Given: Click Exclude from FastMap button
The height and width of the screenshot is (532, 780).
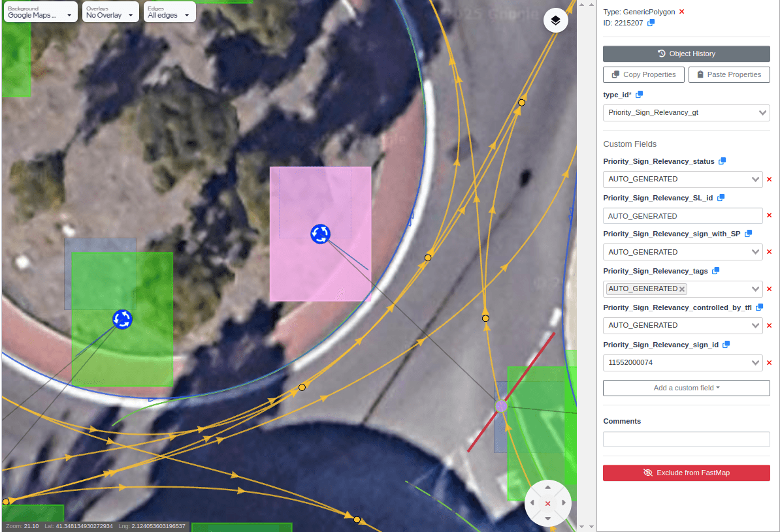Looking at the screenshot, I should pyautogui.click(x=687, y=473).
